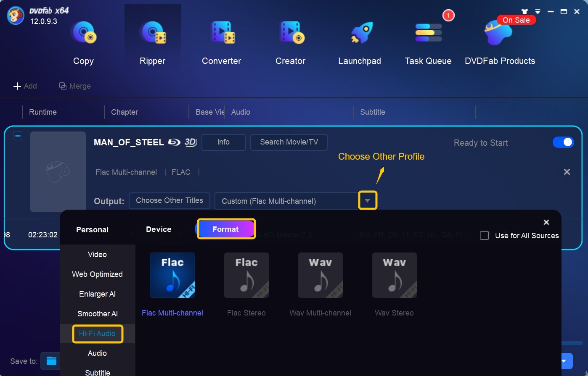Click the Audio column header
The width and height of the screenshot is (588, 376).
(241, 112)
